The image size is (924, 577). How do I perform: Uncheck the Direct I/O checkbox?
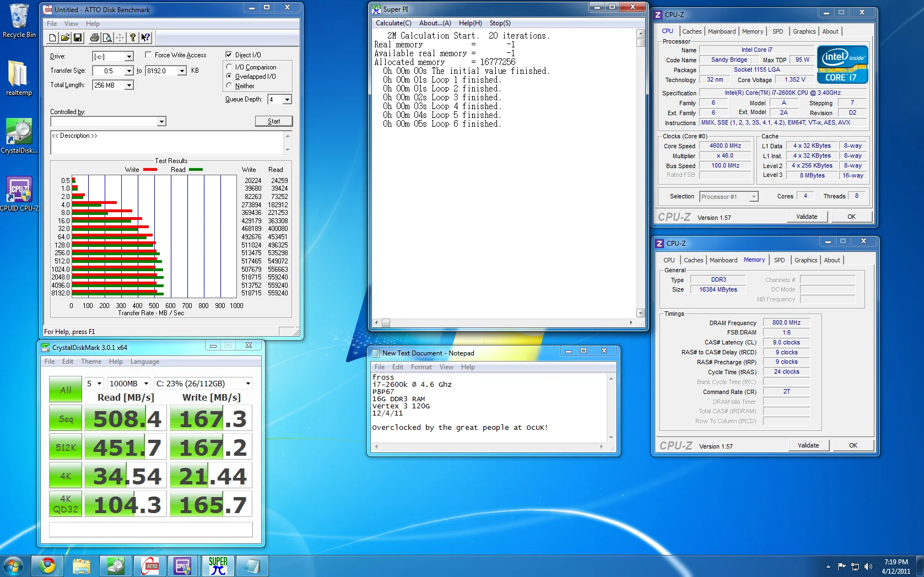coord(229,55)
